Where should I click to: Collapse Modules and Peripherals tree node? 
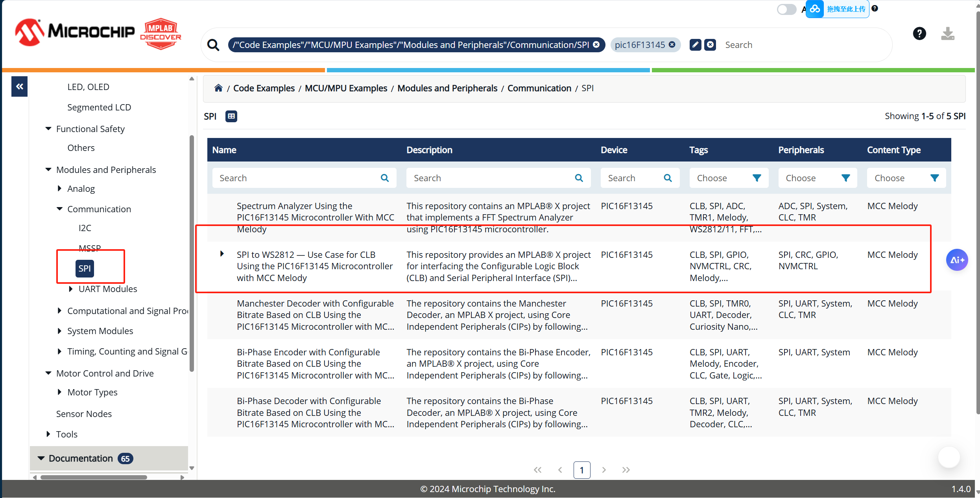tap(48, 170)
